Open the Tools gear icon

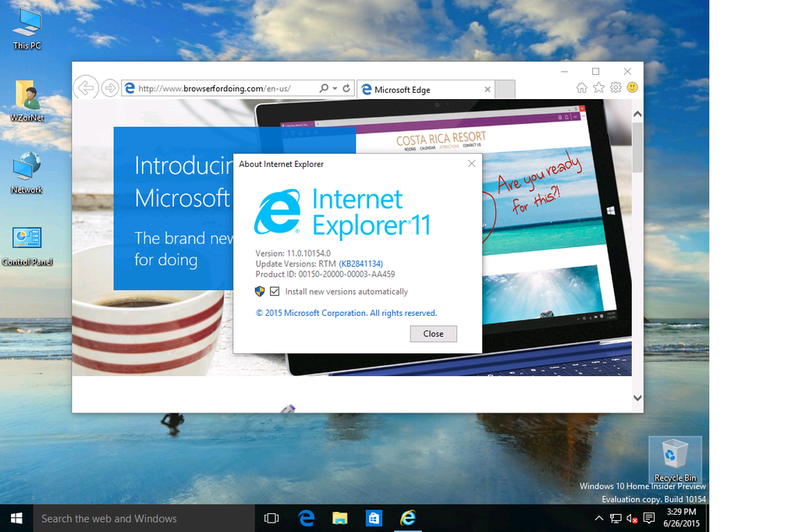point(615,87)
